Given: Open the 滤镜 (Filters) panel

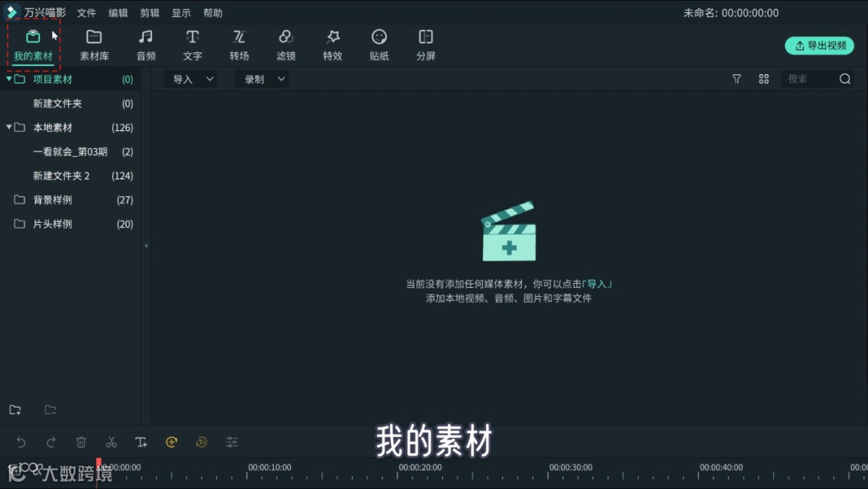Looking at the screenshot, I should coord(286,44).
